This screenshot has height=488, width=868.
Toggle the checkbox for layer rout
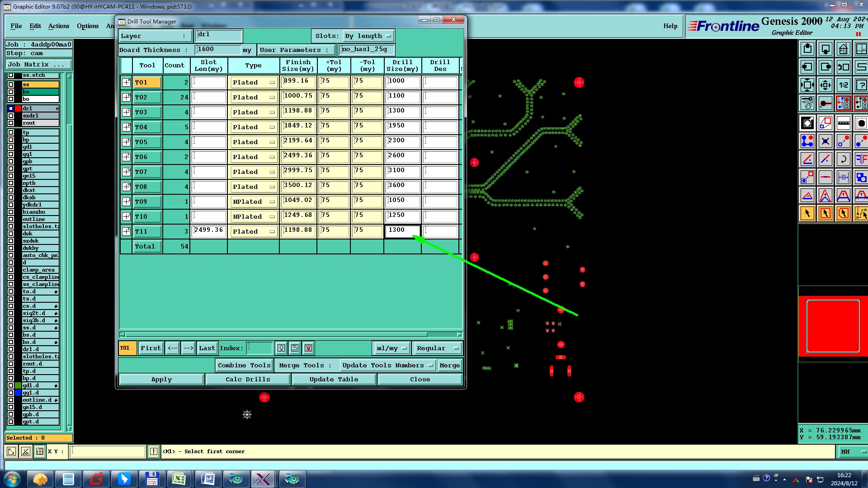11,123
